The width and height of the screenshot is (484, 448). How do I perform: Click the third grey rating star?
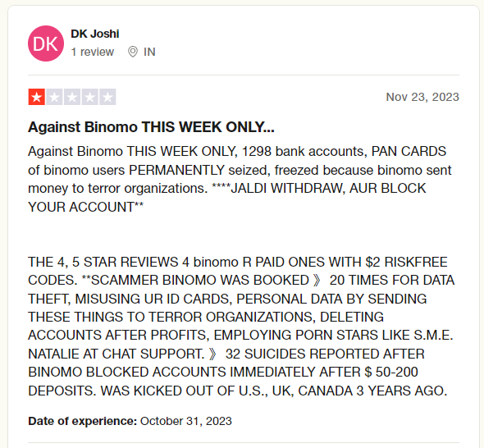(72, 97)
